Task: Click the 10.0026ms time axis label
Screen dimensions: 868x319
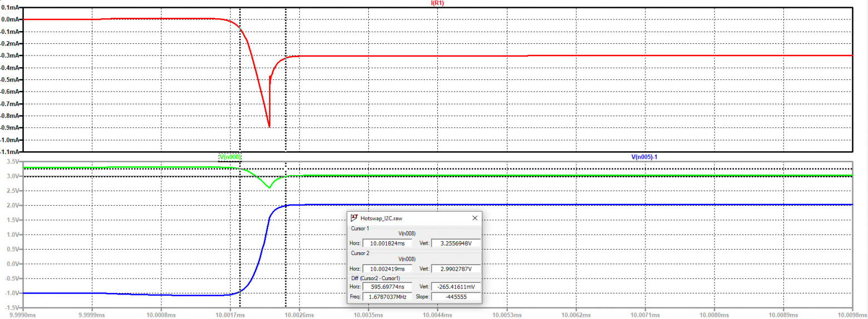Action: 299,314
